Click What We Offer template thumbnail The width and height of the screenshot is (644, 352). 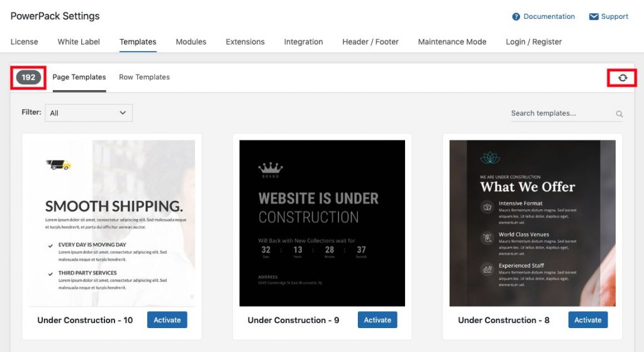coord(532,224)
